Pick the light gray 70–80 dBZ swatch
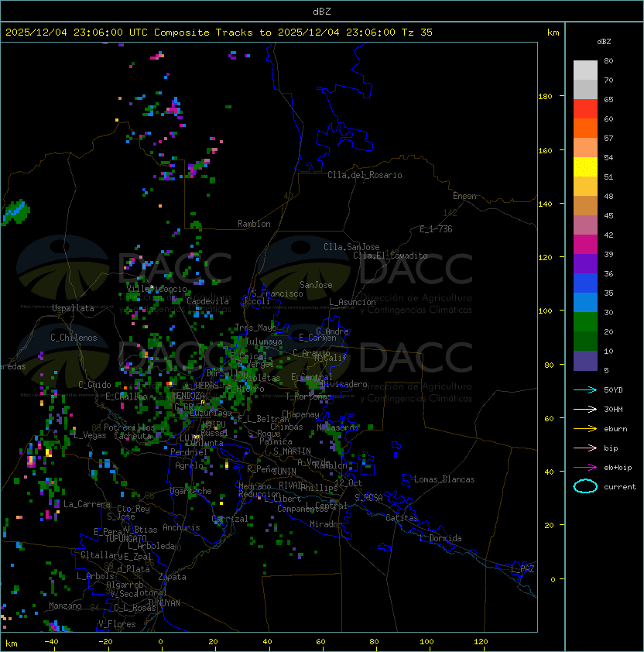Viewport: 644px width, 652px height. pyautogui.click(x=585, y=70)
